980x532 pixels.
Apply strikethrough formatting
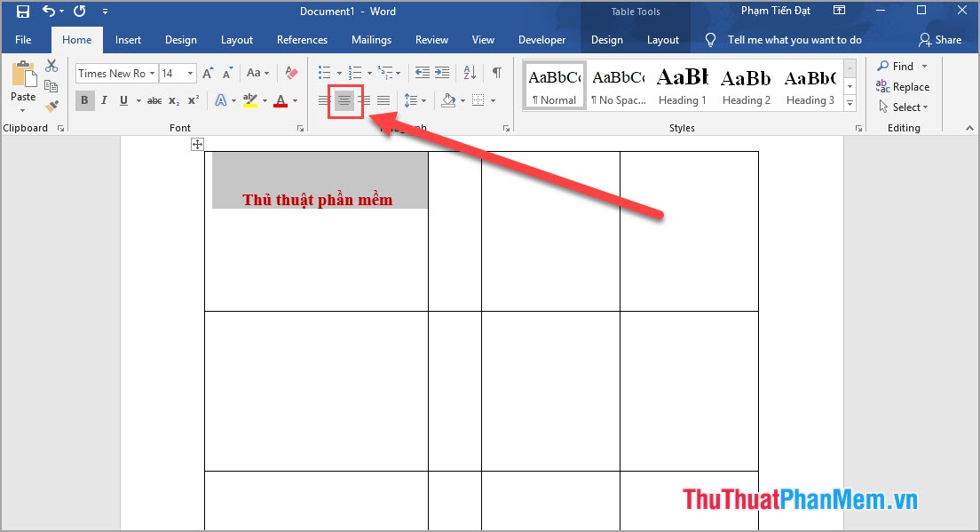tap(154, 100)
